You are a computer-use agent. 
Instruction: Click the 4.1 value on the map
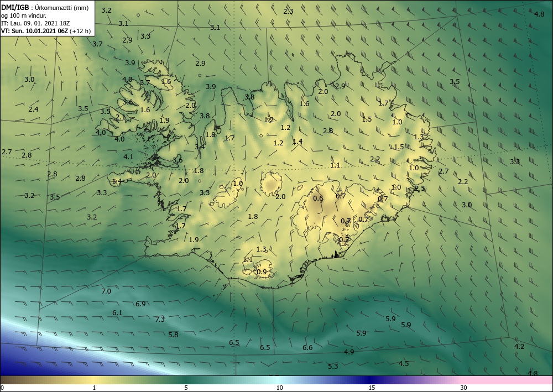128,156
